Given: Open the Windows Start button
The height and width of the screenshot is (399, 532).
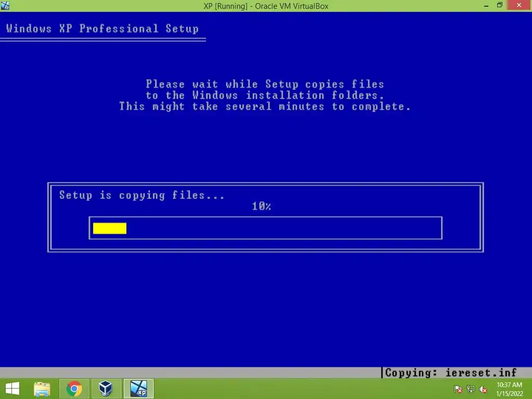Looking at the screenshot, I should click(x=12, y=389).
